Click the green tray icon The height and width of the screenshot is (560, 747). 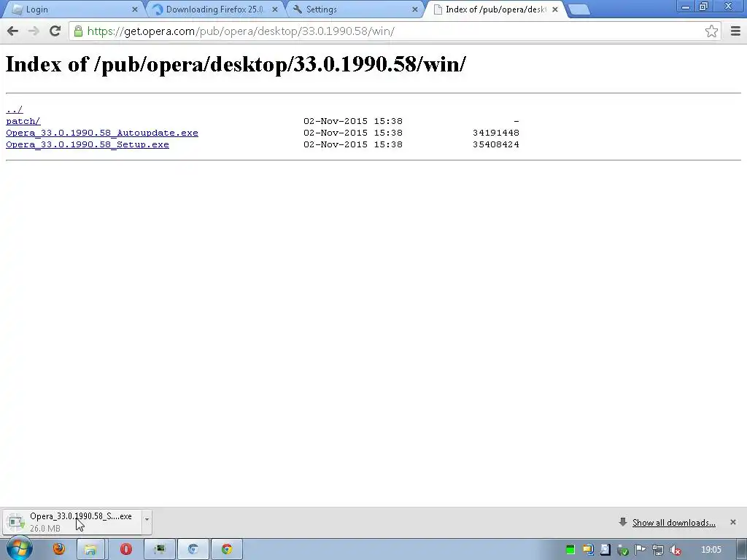tap(570, 550)
